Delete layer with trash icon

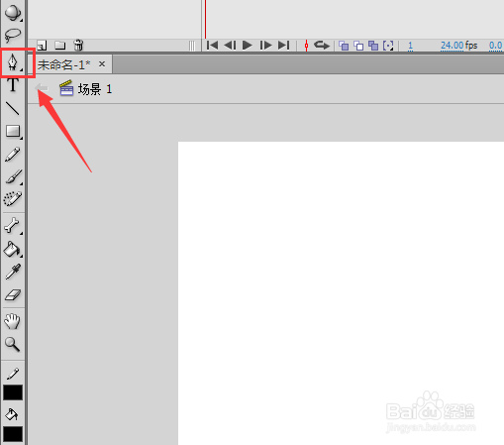click(78, 45)
